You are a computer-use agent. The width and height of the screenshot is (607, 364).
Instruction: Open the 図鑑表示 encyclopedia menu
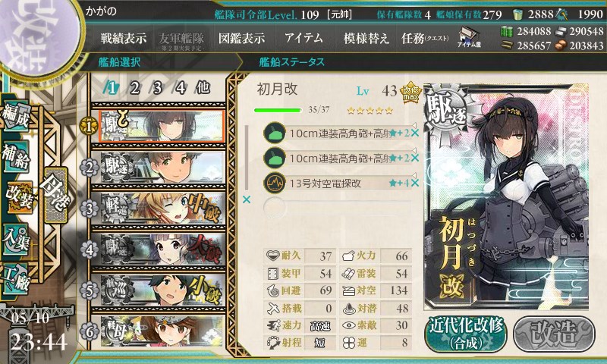[x=241, y=38]
